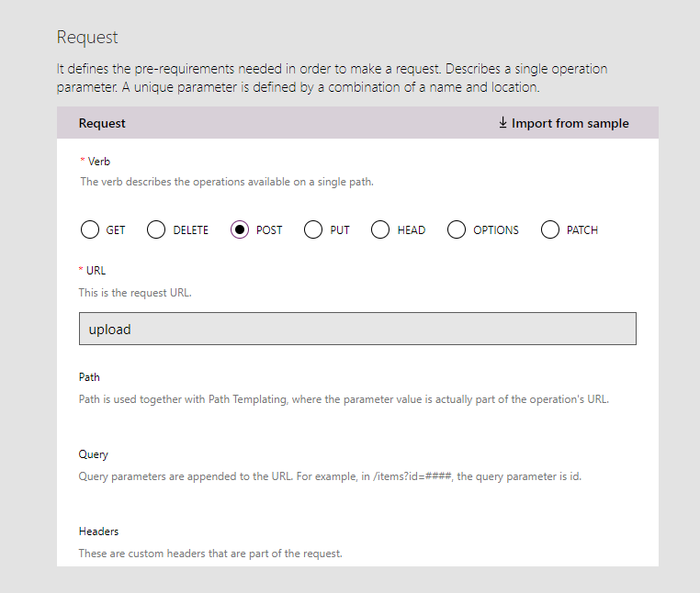This screenshot has width=700, height=593.
Task: Click the large Request page title
Action: pos(87,38)
